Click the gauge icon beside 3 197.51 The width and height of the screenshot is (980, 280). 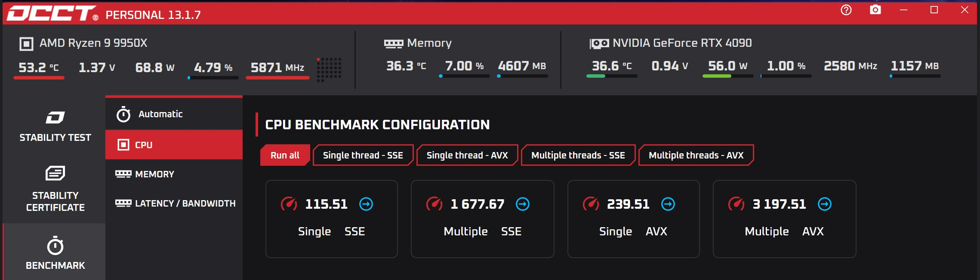coord(736,204)
